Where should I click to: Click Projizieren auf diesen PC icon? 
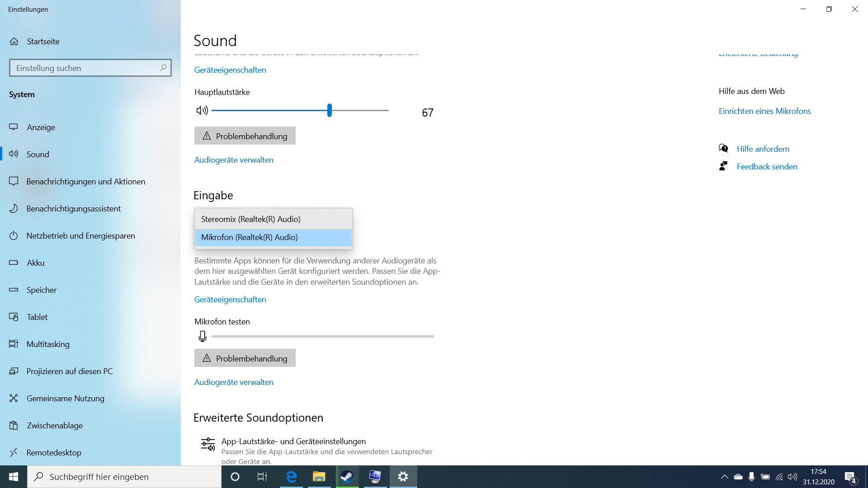click(x=14, y=371)
